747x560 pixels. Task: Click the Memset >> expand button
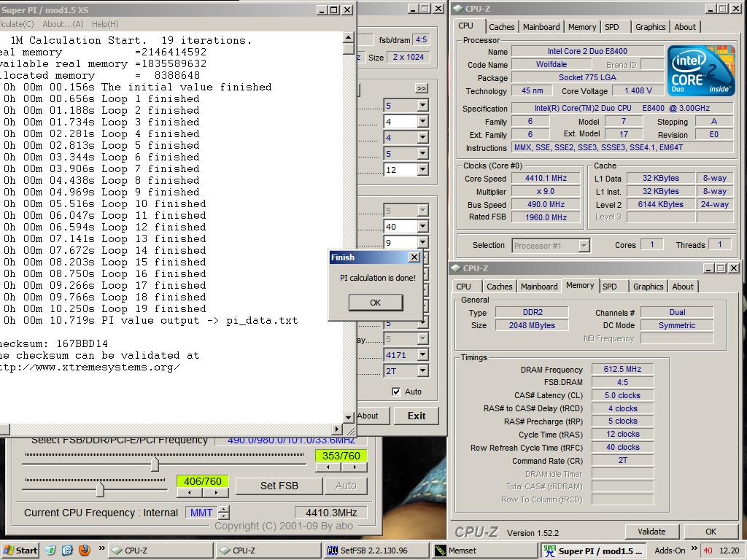421,88
